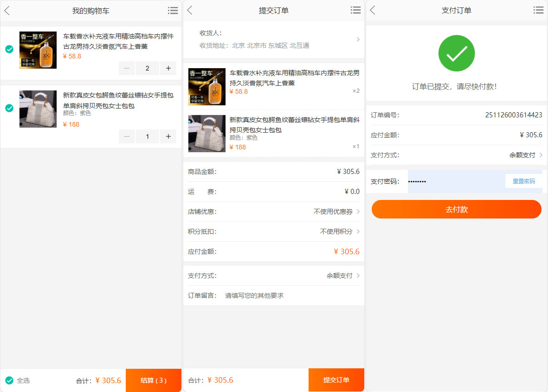Click the 去付款 payment button
The image size is (548, 392).
(x=456, y=209)
